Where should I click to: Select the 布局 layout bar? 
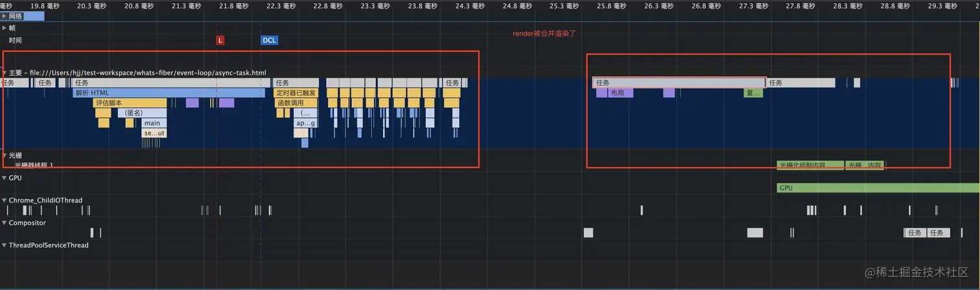coord(620,93)
